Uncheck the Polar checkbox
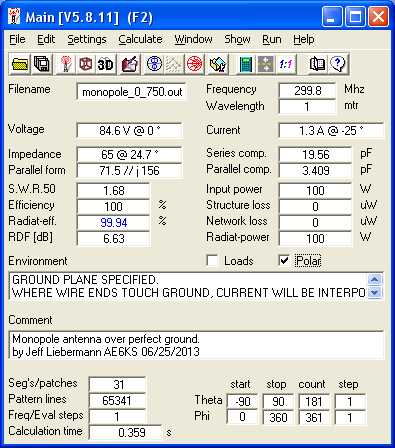Image resolution: width=395 pixels, height=448 pixels. click(284, 260)
